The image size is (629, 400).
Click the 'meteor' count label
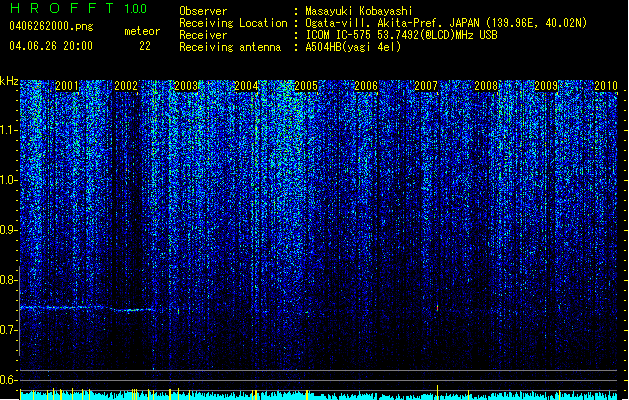click(142, 31)
